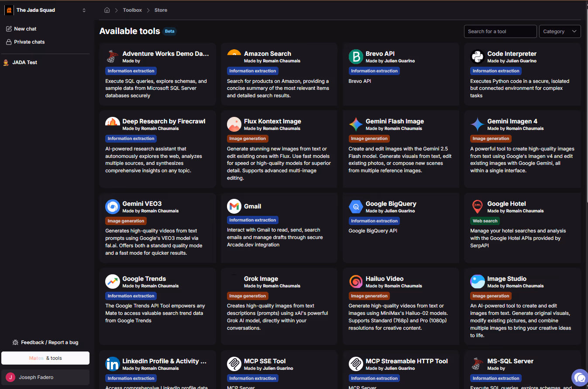
Task: Click the Brevo API tool icon
Action: coord(355,56)
